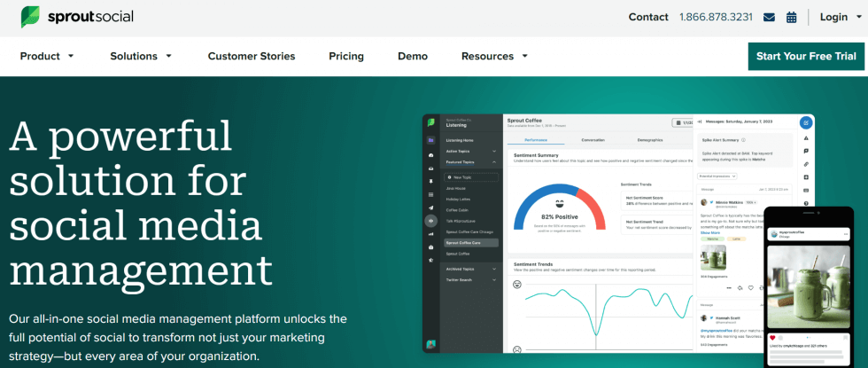Screen dimensions: 868x368
Task: Click the blue compose pencil button
Action: pos(806,122)
